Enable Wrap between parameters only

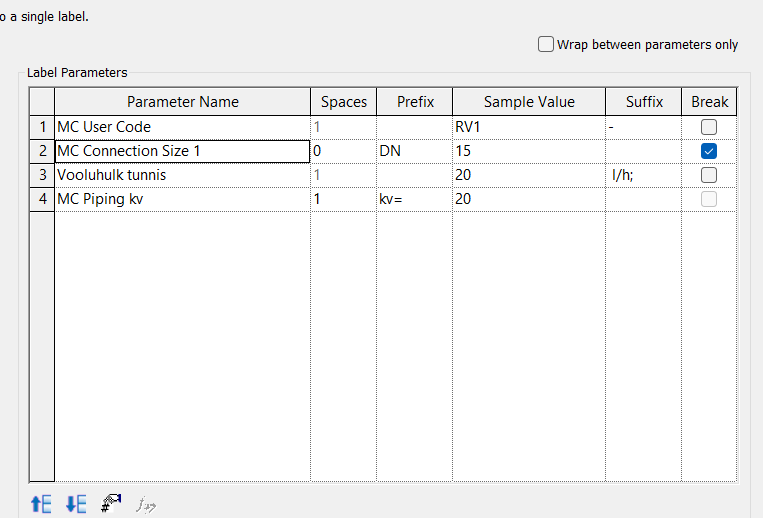[546, 44]
